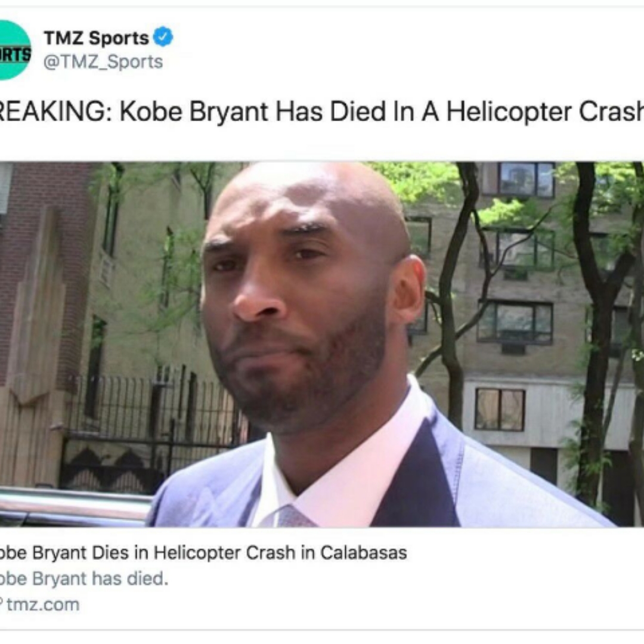
Task: Open the article preview photo
Action: tap(322, 344)
